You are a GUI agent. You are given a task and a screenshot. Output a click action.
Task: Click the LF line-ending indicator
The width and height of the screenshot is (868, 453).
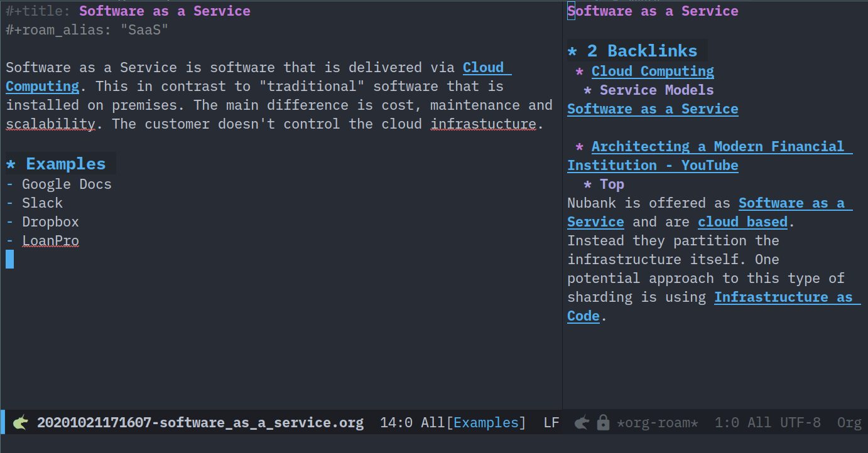point(551,422)
